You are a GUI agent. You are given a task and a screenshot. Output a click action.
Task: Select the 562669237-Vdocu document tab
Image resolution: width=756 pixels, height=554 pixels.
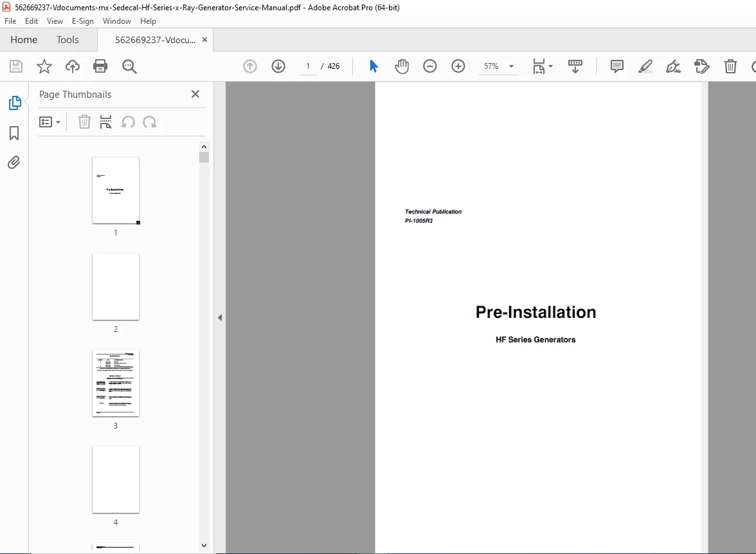(x=156, y=40)
